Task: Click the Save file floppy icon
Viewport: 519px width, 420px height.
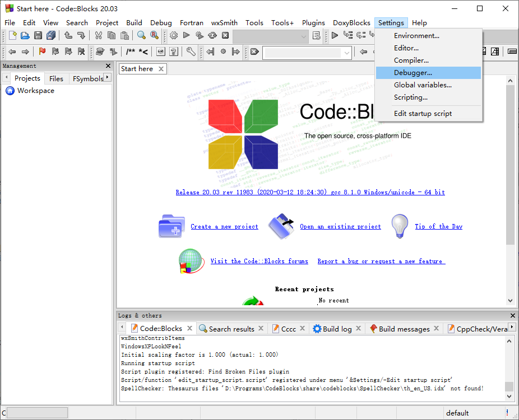Action: tap(38, 35)
